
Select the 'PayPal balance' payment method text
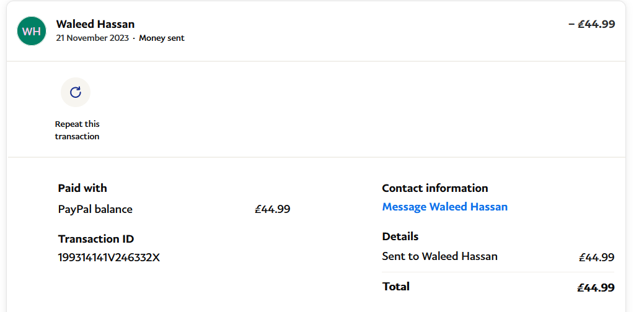tap(95, 209)
